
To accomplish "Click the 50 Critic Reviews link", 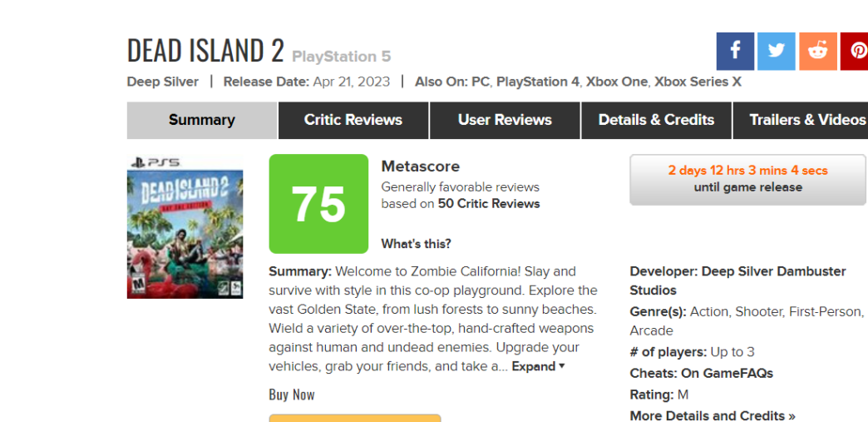I will click(489, 203).
